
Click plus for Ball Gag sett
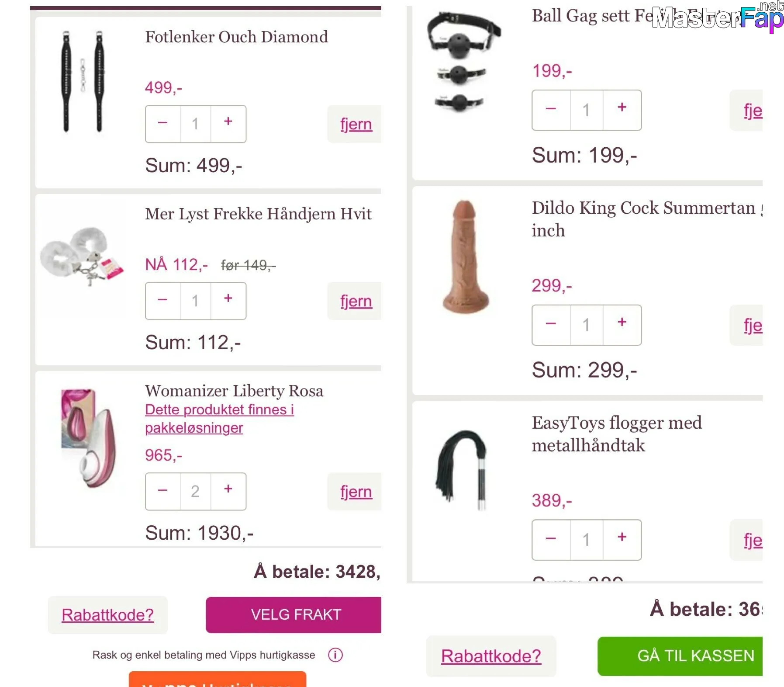point(622,110)
